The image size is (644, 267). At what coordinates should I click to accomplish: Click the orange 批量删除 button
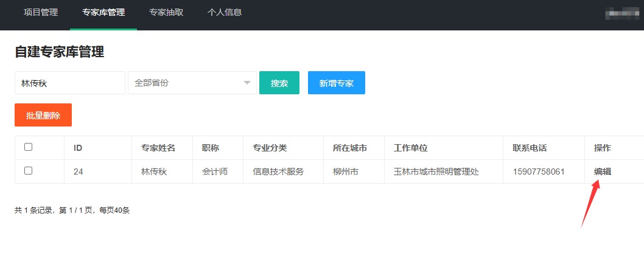tap(43, 115)
